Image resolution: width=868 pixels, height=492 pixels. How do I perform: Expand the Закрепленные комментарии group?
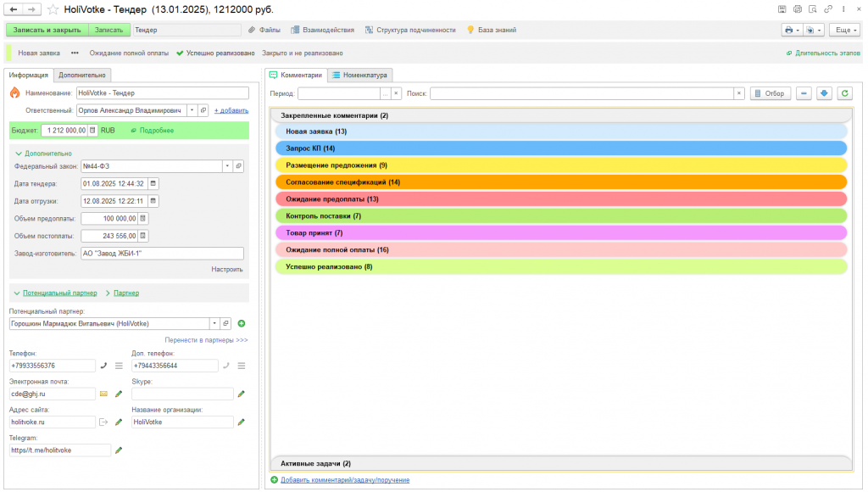click(x=334, y=115)
